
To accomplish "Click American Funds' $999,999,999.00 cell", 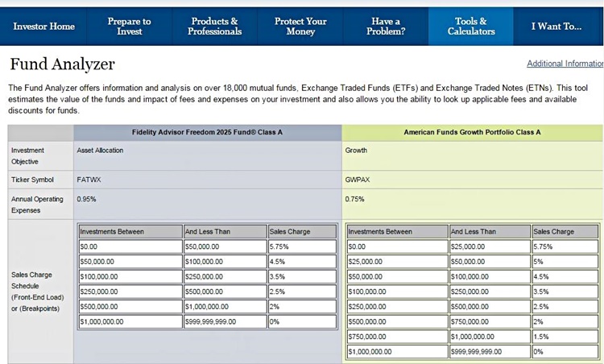I will (490, 352).
